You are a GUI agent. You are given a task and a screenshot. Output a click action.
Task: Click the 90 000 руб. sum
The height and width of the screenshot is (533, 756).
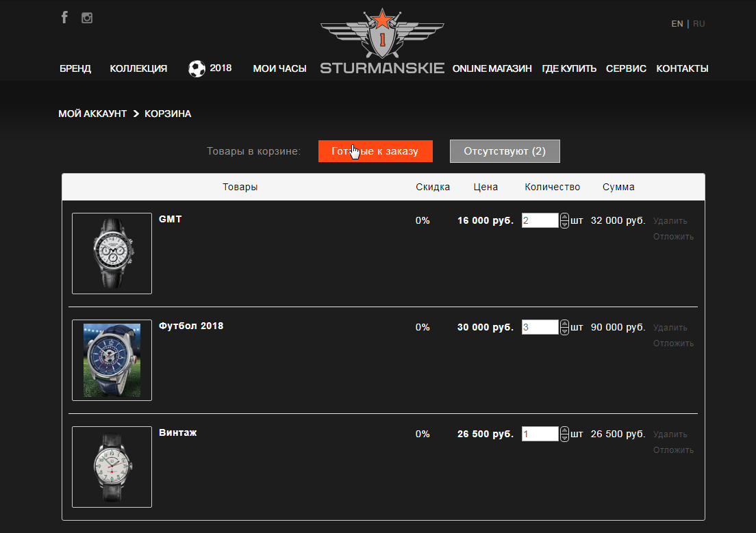(618, 328)
